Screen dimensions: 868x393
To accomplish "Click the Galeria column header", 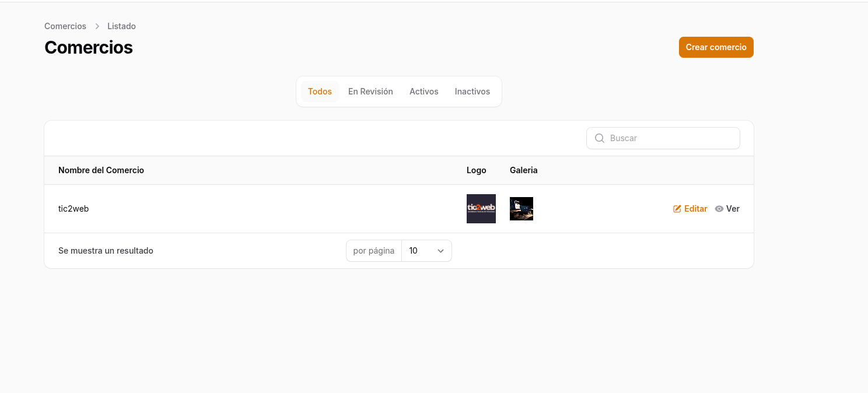I will (523, 170).
